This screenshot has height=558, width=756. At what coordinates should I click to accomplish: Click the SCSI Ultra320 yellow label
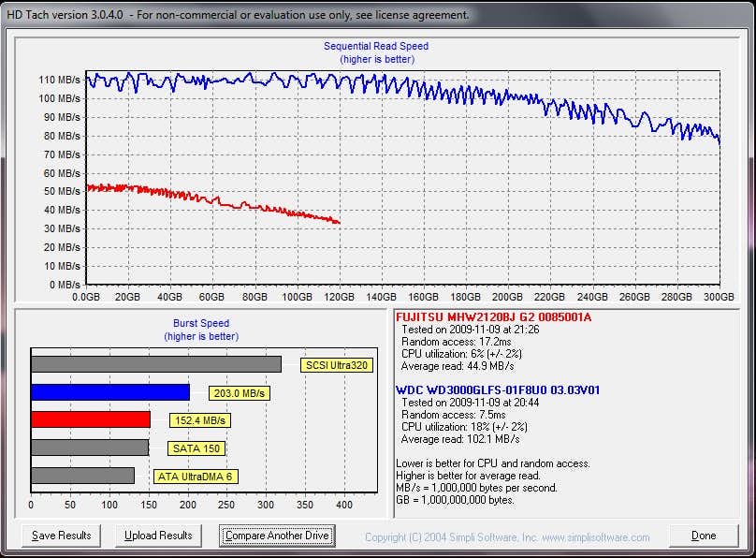(x=336, y=365)
